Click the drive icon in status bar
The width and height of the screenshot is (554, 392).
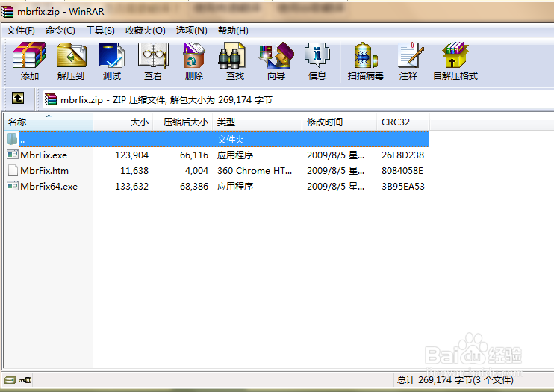point(10,380)
